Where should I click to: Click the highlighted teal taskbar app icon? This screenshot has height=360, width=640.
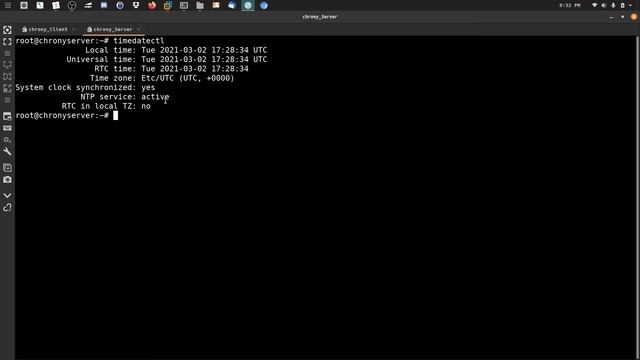coord(248,5)
